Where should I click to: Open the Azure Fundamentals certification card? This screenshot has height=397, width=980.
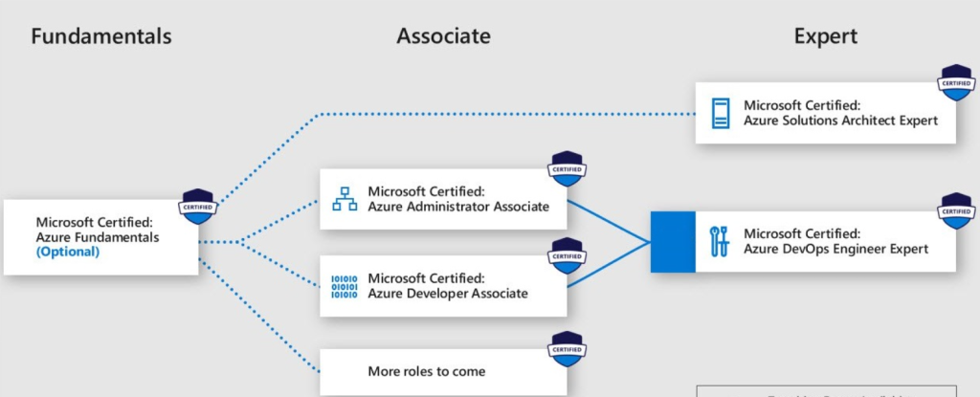[100, 237]
